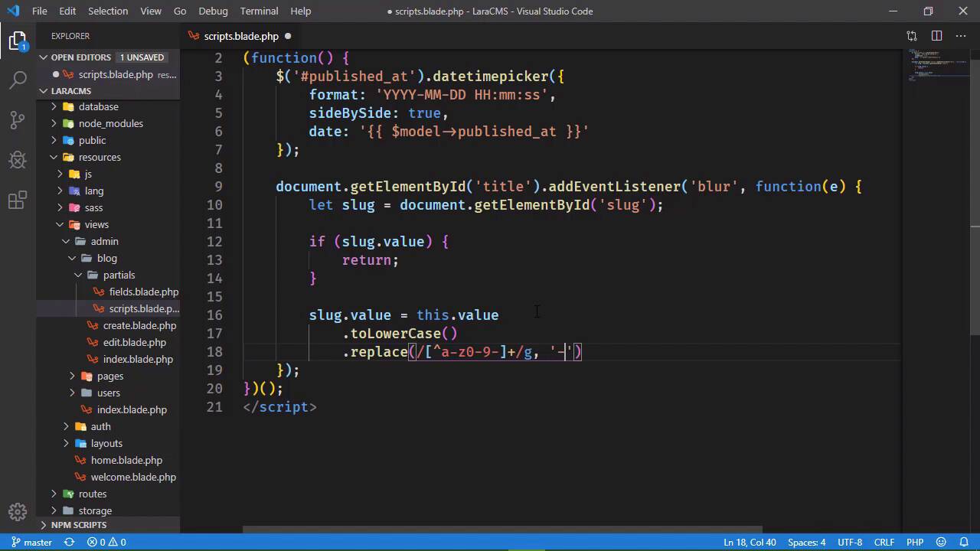The image size is (980, 551).
Task: Collapse the partials folder
Action: click(119, 275)
